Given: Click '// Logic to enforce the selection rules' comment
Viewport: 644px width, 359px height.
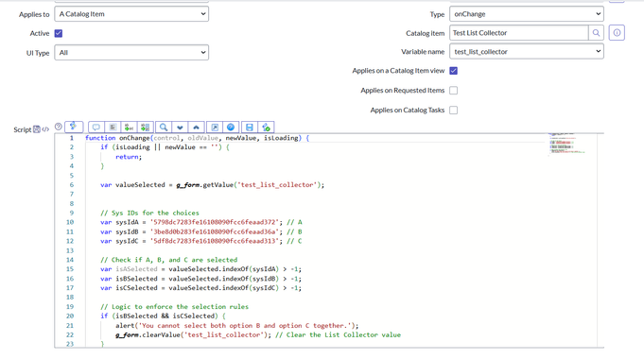Looking at the screenshot, I should click(x=174, y=307).
